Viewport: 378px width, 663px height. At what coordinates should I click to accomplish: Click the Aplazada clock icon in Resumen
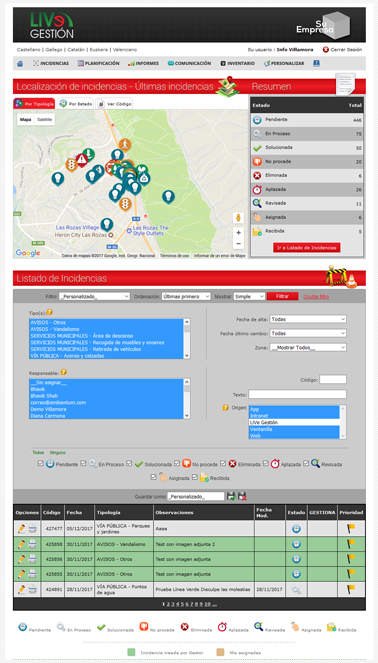click(x=257, y=189)
